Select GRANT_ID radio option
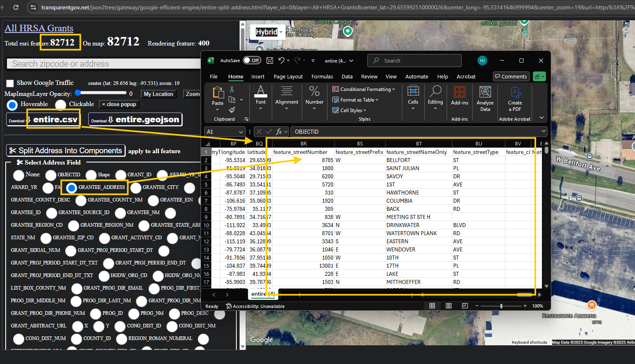This screenshot has width=635, height=364. pos(121,175)
